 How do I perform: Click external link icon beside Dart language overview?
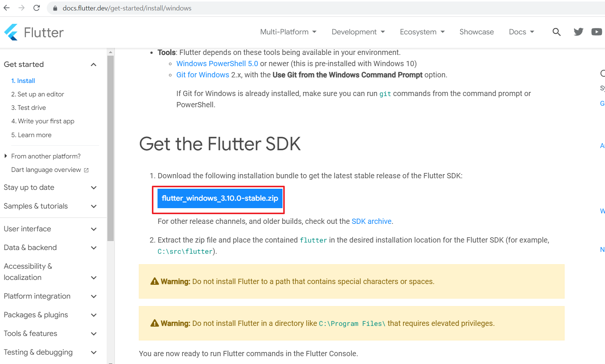click(86, 170)
